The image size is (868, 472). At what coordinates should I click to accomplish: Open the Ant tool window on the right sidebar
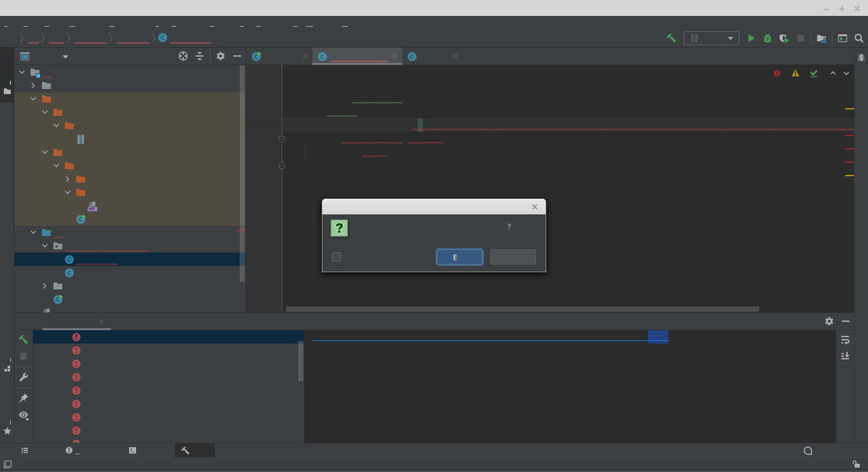861,56
